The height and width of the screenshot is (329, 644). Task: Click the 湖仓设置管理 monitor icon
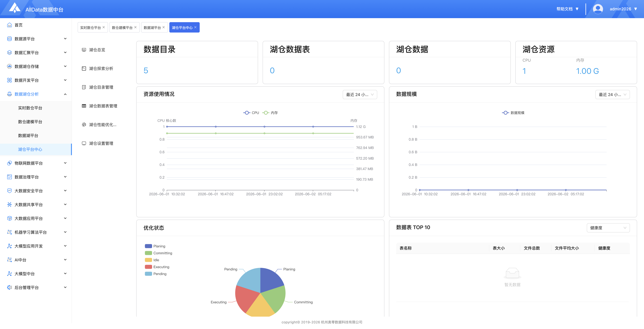tap(84, 143)
